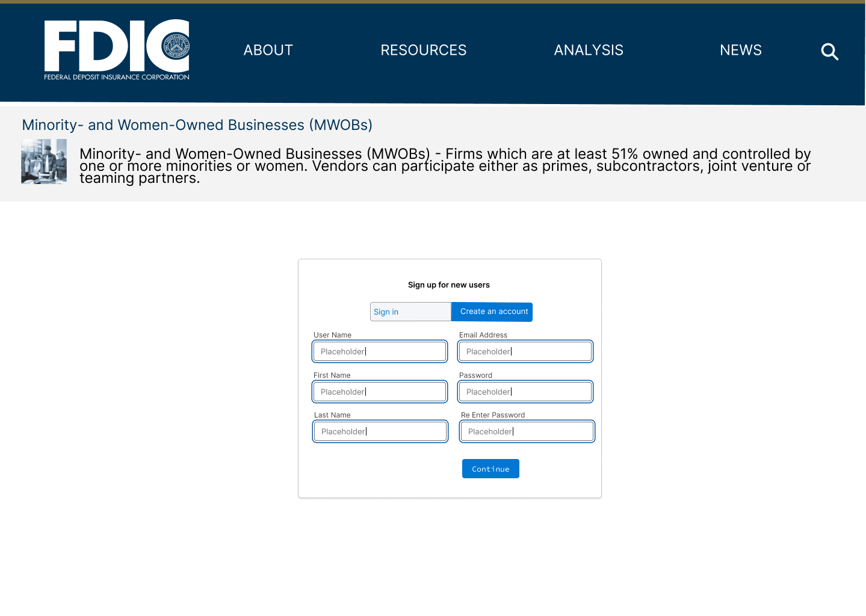Viewport: 866px width, 616px height.
Task: Click the Continue button
Action: [490, 469]
